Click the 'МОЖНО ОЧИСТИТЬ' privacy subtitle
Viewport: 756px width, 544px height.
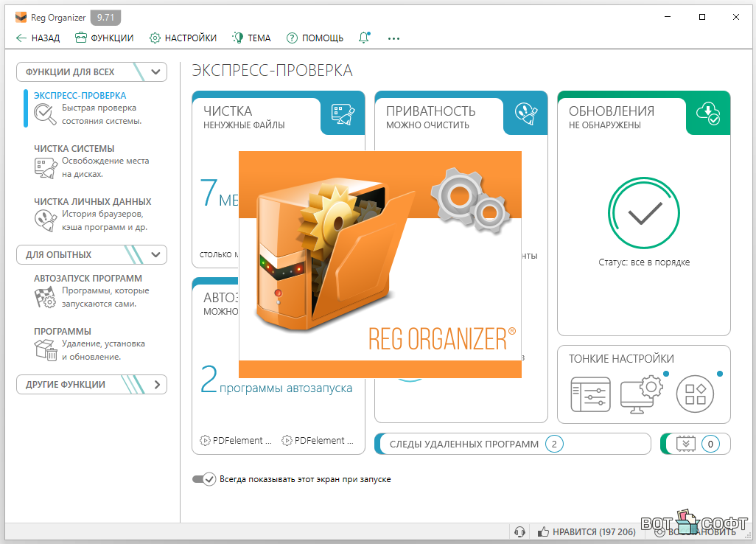(427, 125)
